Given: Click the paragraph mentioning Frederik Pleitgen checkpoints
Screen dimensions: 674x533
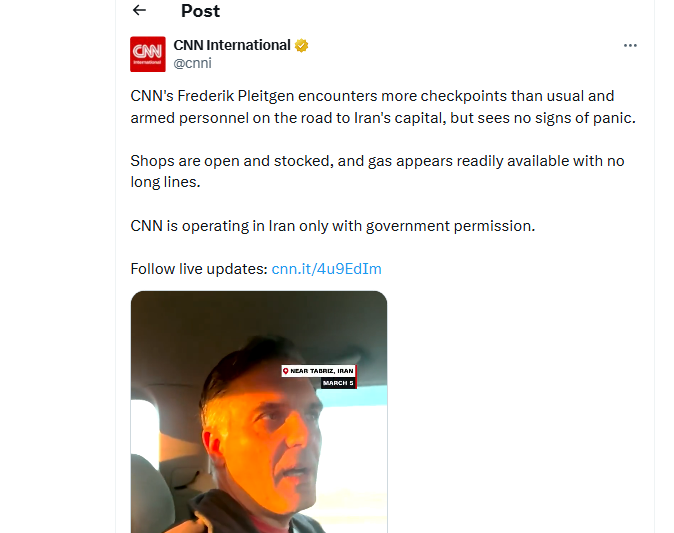Looking at the screenshot, I should coord(383,107).
